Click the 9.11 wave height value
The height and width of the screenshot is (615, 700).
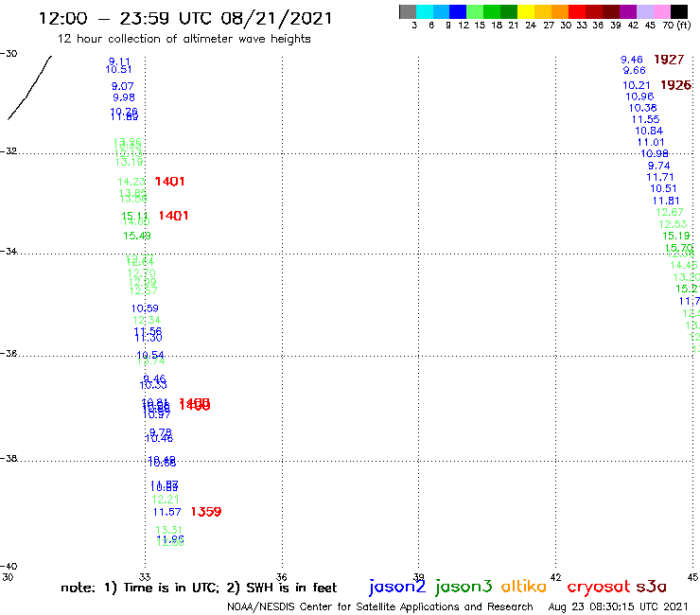pos(119,61)
